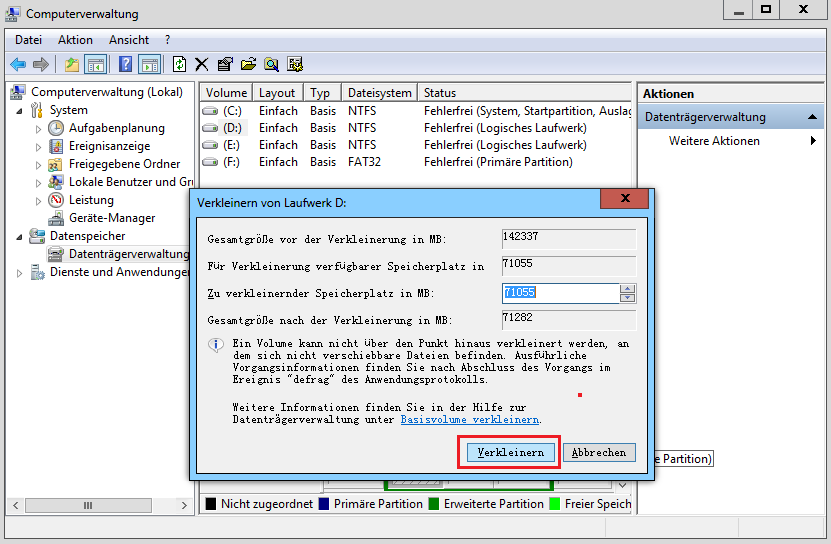Click the black Nicht zugeordnet legend swatch
The width and height of the screenshot is (831, 544).
[210, 504]
